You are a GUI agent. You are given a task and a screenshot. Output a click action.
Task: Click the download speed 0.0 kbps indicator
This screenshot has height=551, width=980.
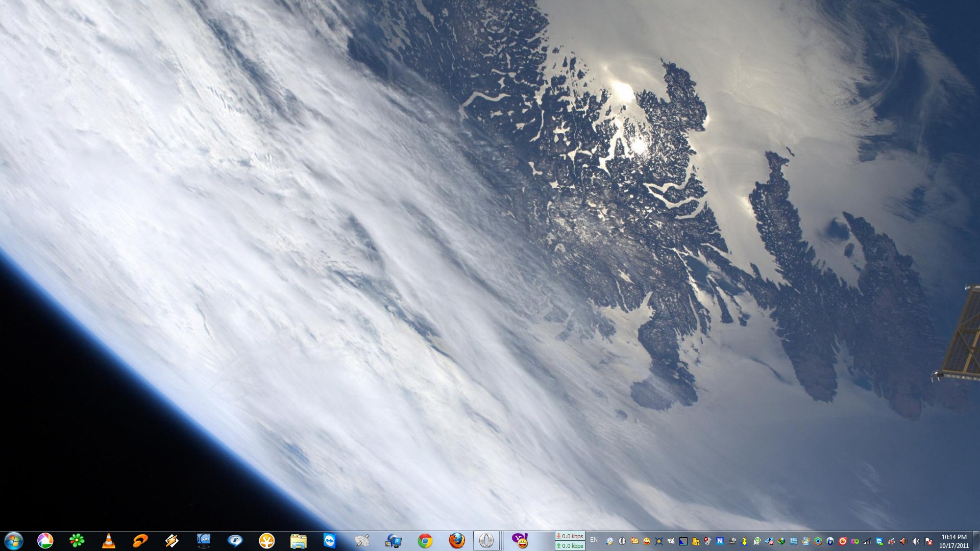pyautogui.click(x=570, y=536)
